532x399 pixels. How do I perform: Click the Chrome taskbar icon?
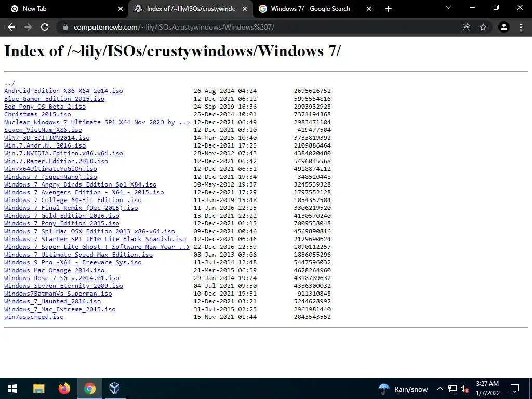click(x=89, y=389)
